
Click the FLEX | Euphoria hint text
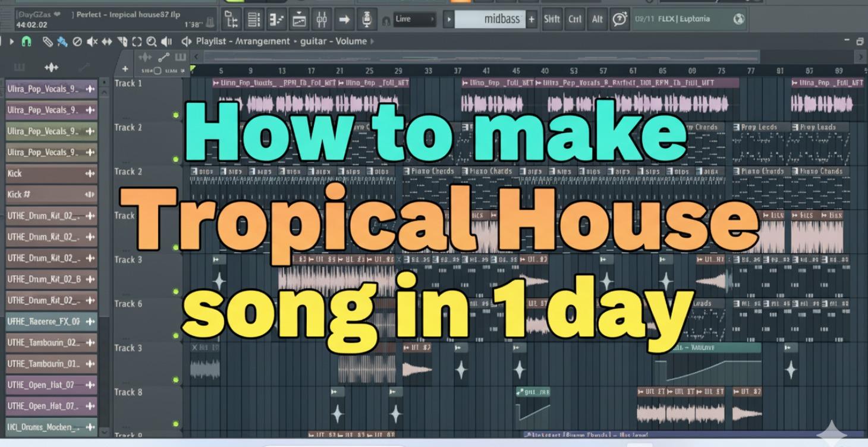(685, 19)
